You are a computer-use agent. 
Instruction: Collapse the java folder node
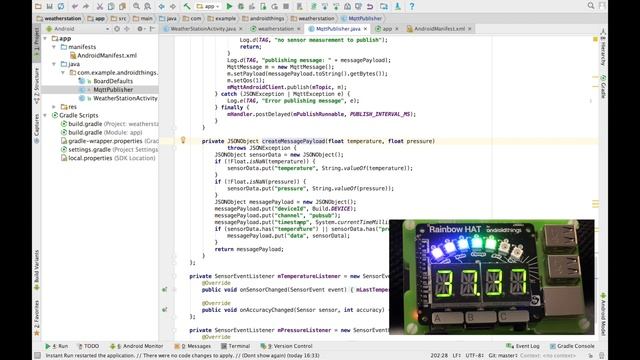pos(54,64)
